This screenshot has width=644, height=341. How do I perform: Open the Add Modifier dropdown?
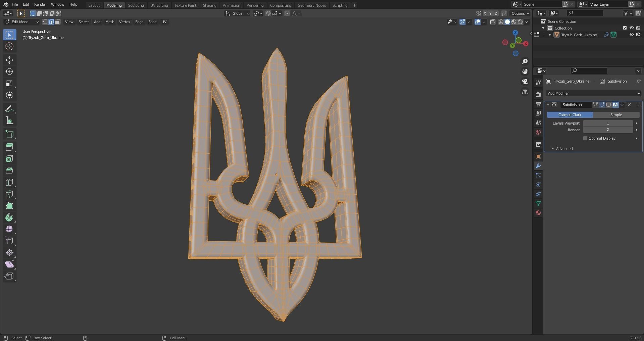coord(593,93)
